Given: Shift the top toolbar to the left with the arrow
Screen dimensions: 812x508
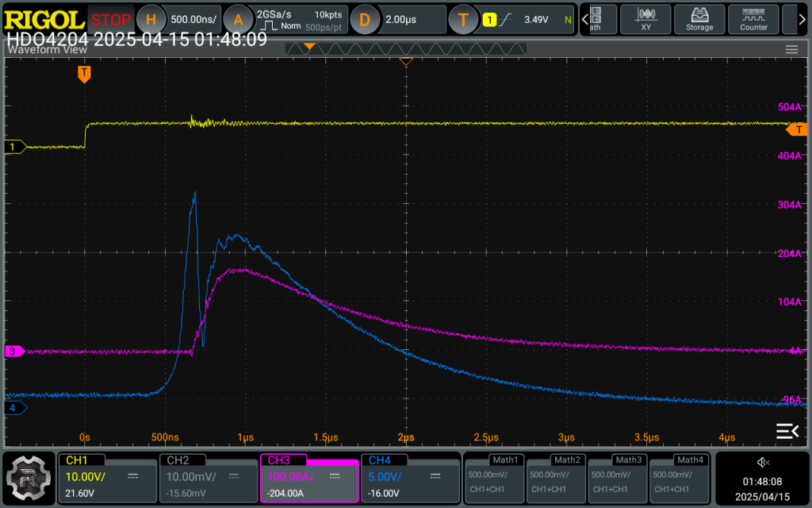Looking at the screenshot, I should 585,20.
